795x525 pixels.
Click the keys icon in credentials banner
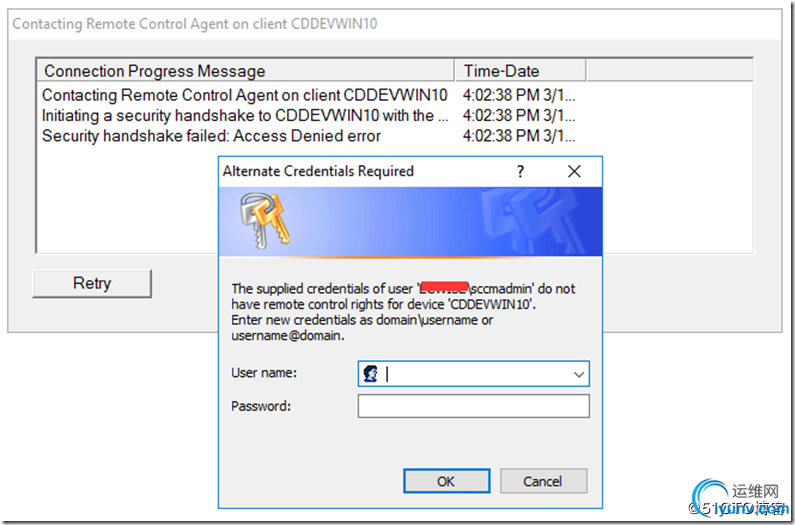point(264,221)
